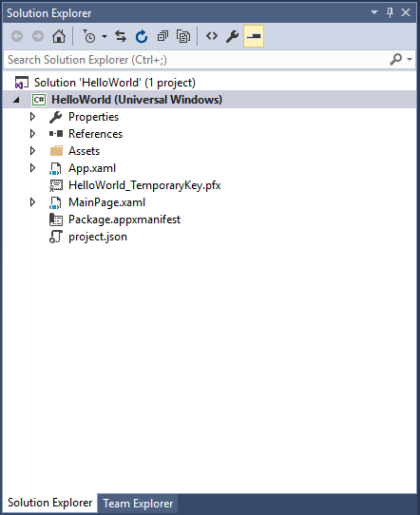420x515 pixels.
Task: Collapse the HelloWorld project node
Action: 16,100
